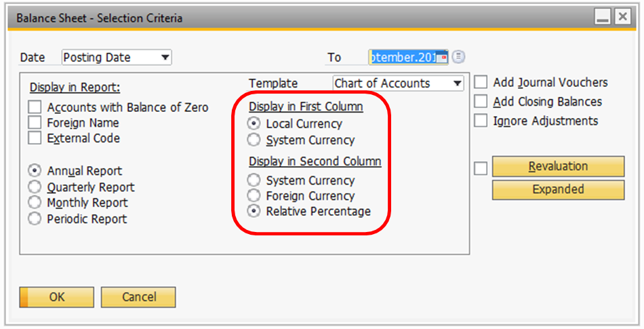The image size is (644, 329).
Task: Select System Currency for first column
Action: [254, 140]
